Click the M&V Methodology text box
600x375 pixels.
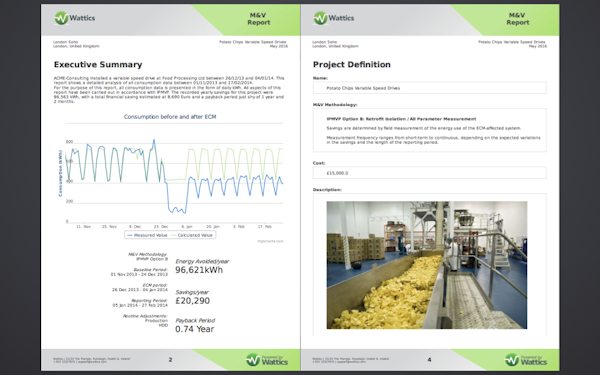pos(429,130)
